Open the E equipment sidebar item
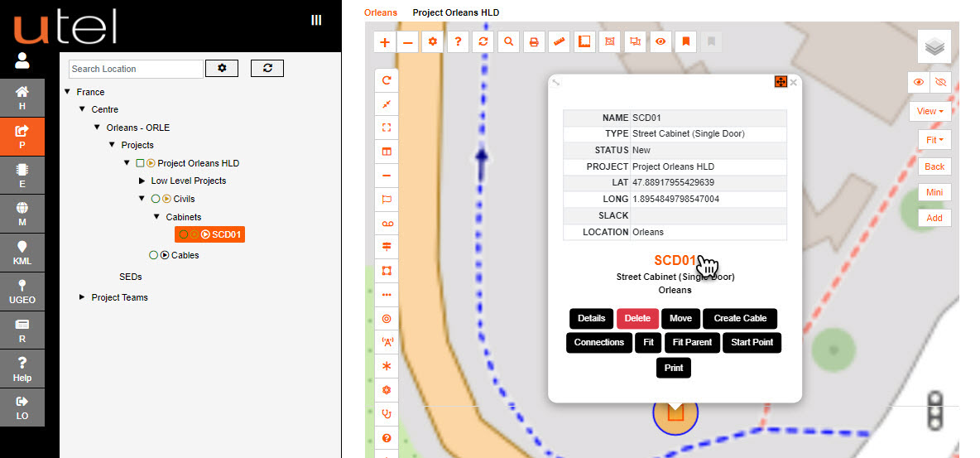This screenshot has width=980, height=458. click(x=22, y=176)
